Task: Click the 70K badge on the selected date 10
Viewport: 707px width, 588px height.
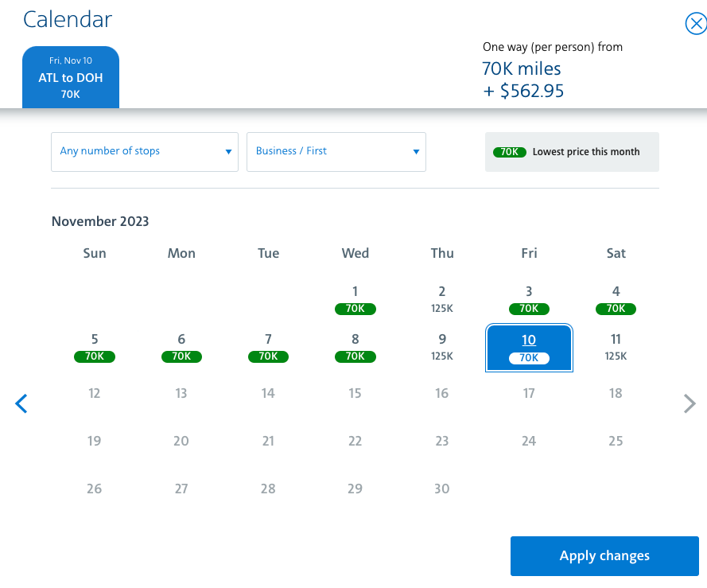Action: click(x=529, y=358)
